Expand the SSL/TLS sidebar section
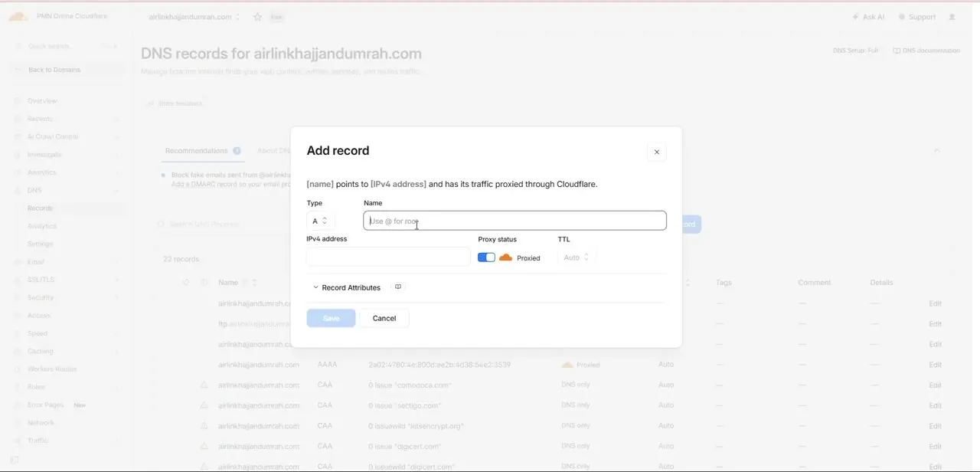Screen dimensions: 980x472 pos(67,280)
